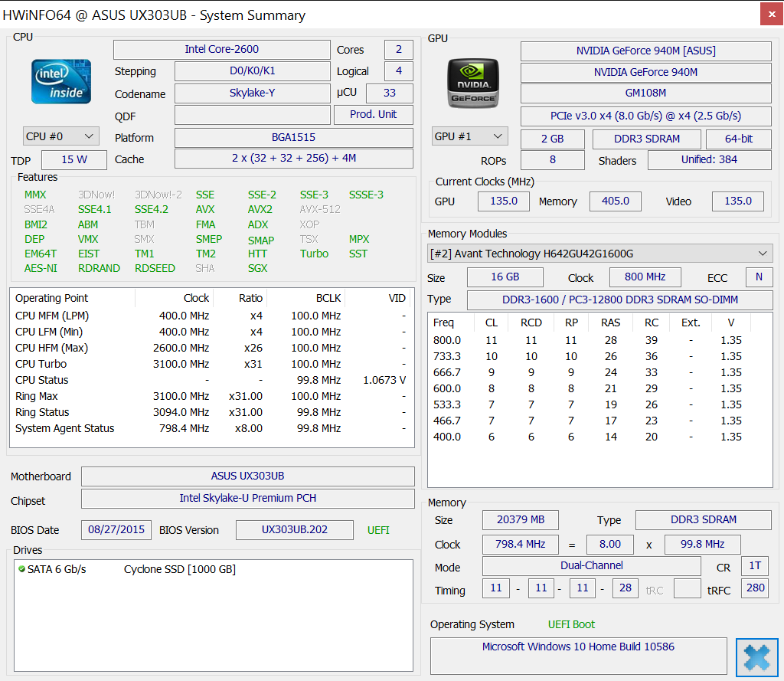
Task: Click the Memory Mode value Dual-Channel
Action: (592, 566)
